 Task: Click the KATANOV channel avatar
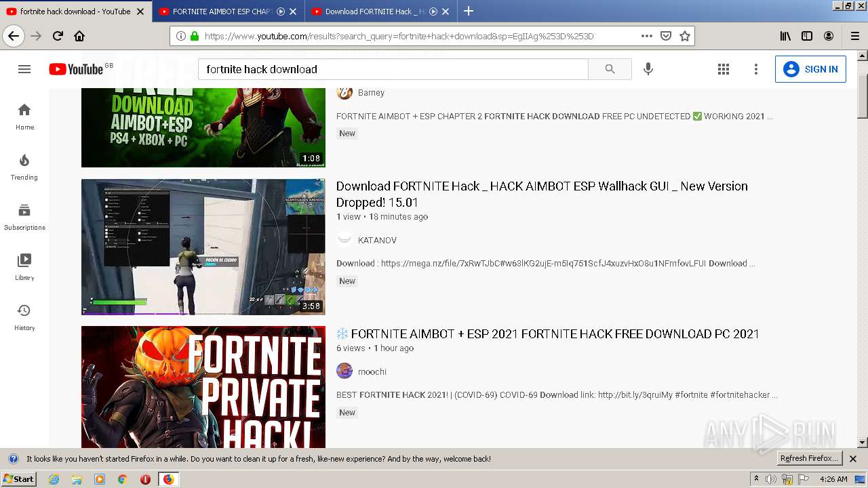click(x=344, y=239)
